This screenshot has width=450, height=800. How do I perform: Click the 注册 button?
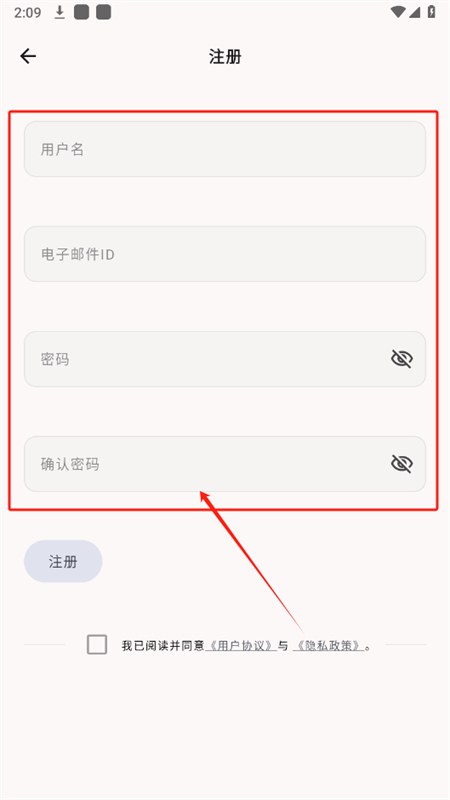pyautogui.click(x=63, y=561)
